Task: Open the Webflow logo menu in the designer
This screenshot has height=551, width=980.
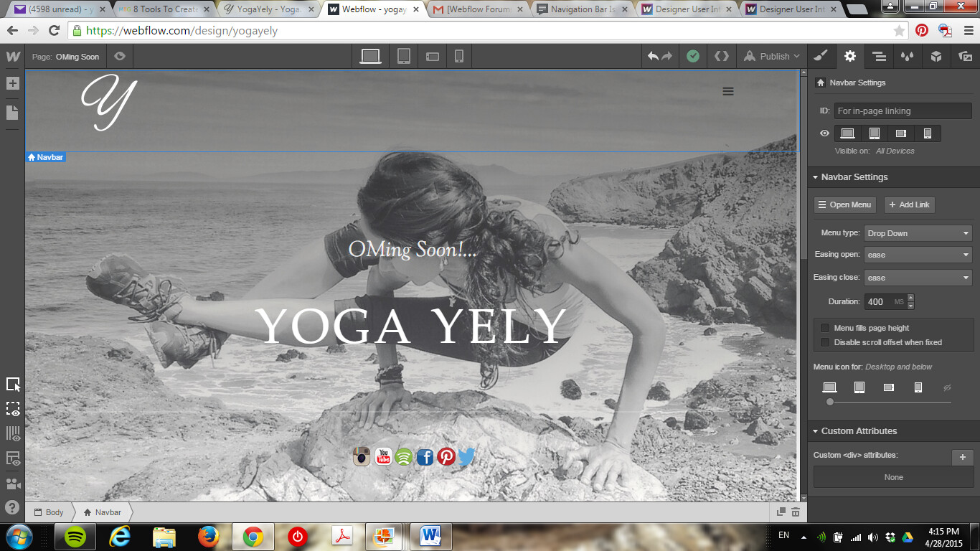Action: point(12,56)
